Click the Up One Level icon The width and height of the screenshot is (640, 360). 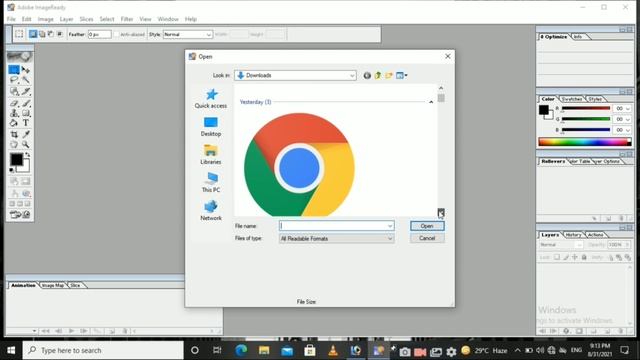point(378,76)
